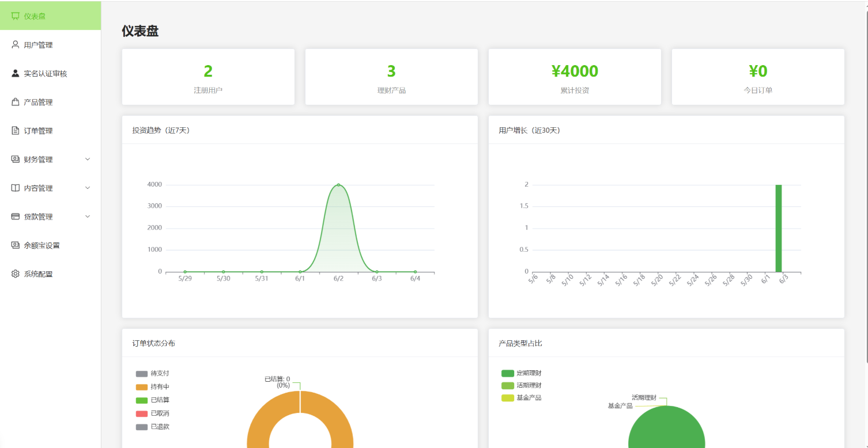Expand the 财务管理 submenu chevron
Image resolution: width=868 pixels, height=448 pixels.
tap(88, 160)
